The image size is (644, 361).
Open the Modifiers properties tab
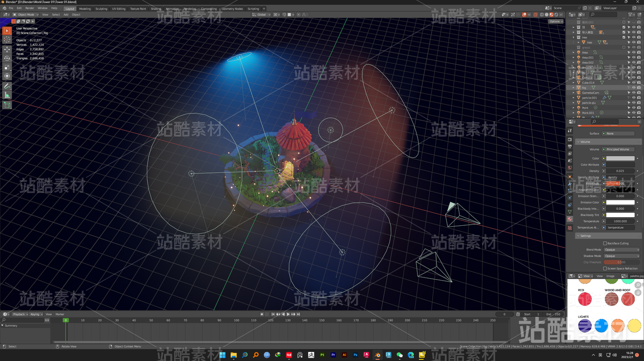570,184
